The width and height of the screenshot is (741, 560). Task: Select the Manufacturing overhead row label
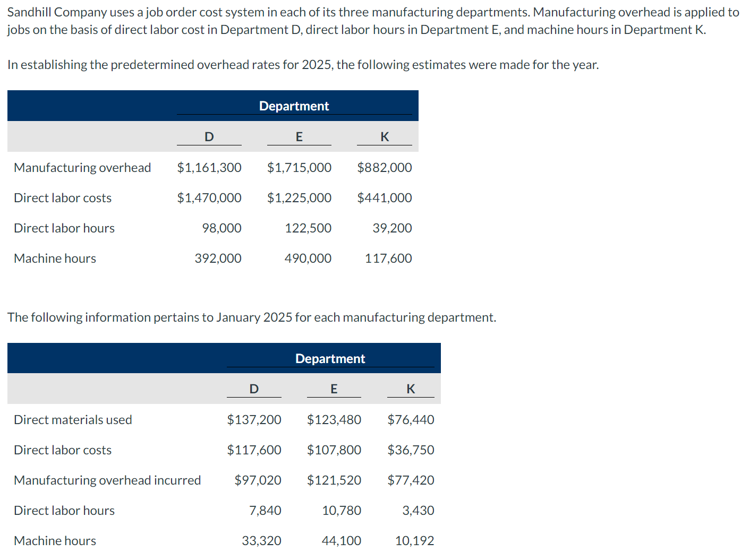82,167
